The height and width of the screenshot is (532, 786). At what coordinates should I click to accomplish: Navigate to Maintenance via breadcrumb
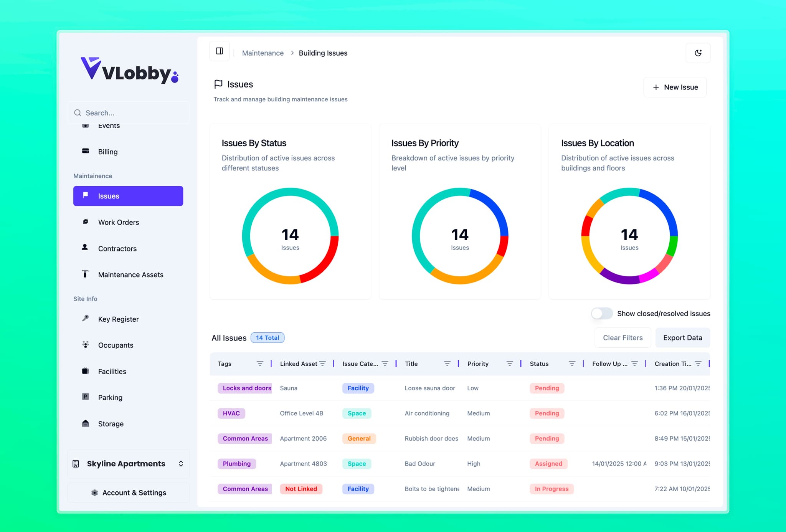tap(263, 53)
